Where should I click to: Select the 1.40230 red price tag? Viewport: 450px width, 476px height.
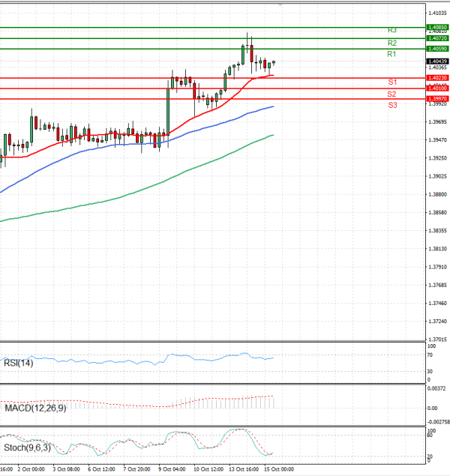[x=437, y=78]
